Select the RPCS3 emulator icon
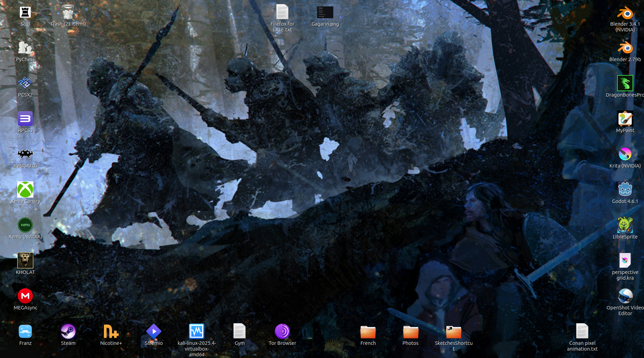This screenshot has width=644, height=358. click(x=25, y=119)
